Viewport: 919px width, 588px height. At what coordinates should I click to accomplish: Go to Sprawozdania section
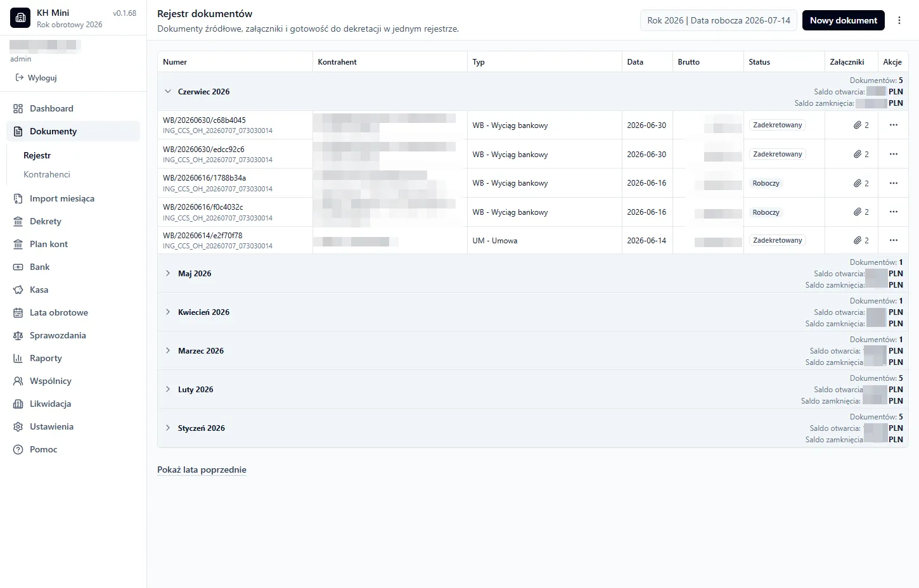point(73,335)
